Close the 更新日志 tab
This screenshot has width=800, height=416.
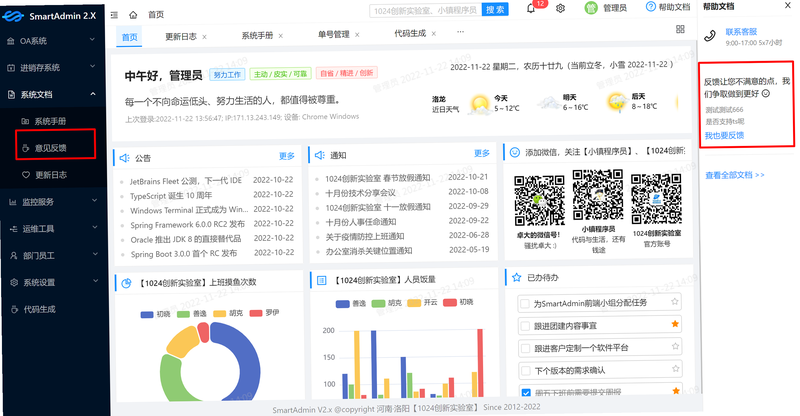(x=205, y=37)
